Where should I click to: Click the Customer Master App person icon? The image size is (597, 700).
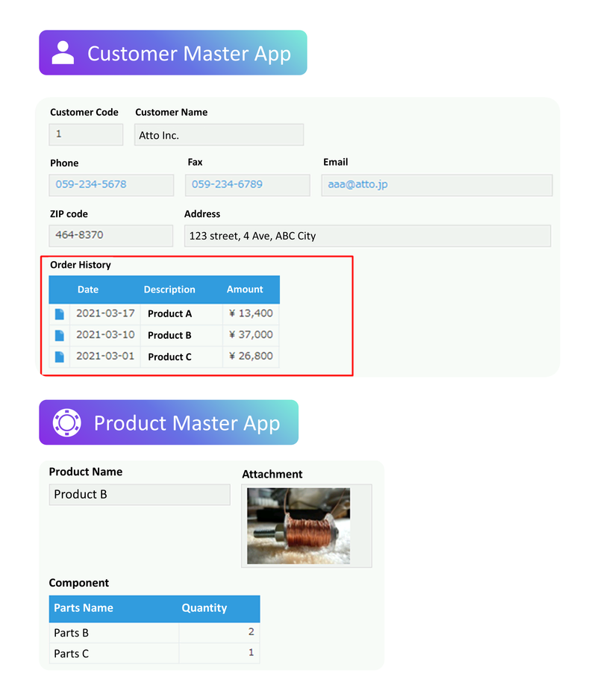pos(63,53)
